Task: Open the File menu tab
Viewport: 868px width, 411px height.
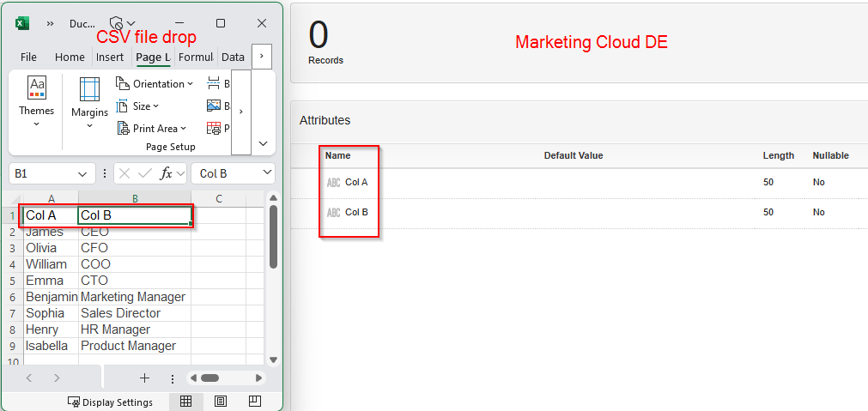Action: click(28, 57)
